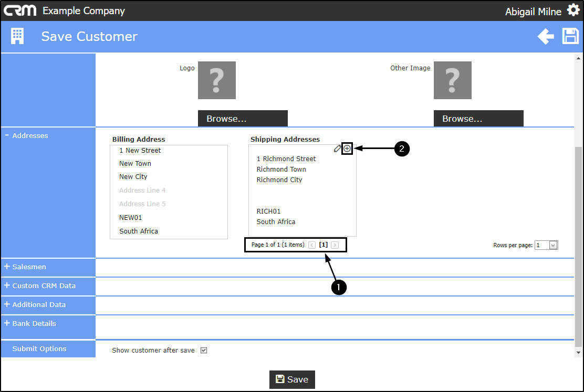Click the building icon beside Save Customer

pos(17,36)
